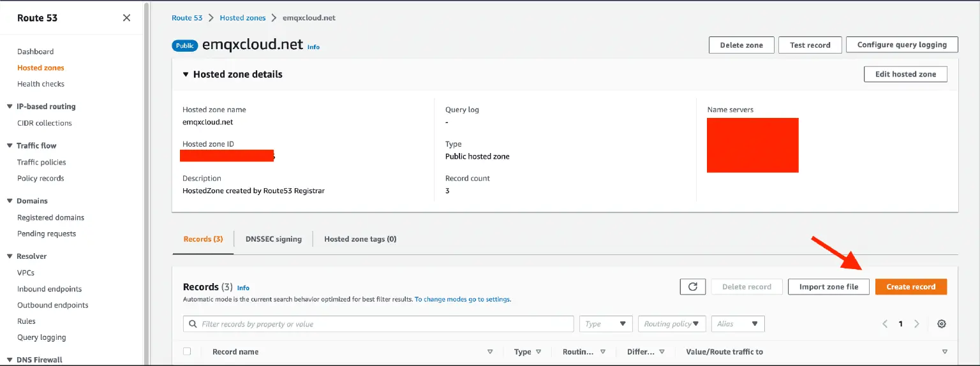Collapse Resolver section in sidebar
This screenshot has width=980, height=366.
(10, 256)
